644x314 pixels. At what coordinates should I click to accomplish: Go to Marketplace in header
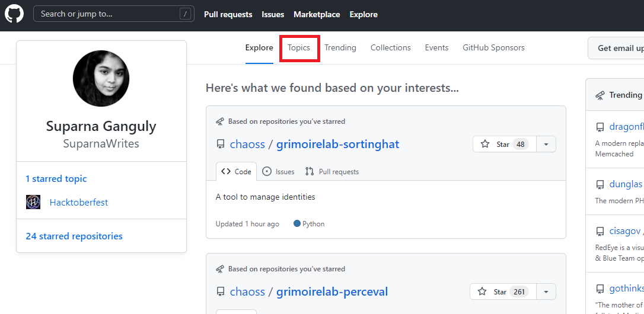(317, 14)
